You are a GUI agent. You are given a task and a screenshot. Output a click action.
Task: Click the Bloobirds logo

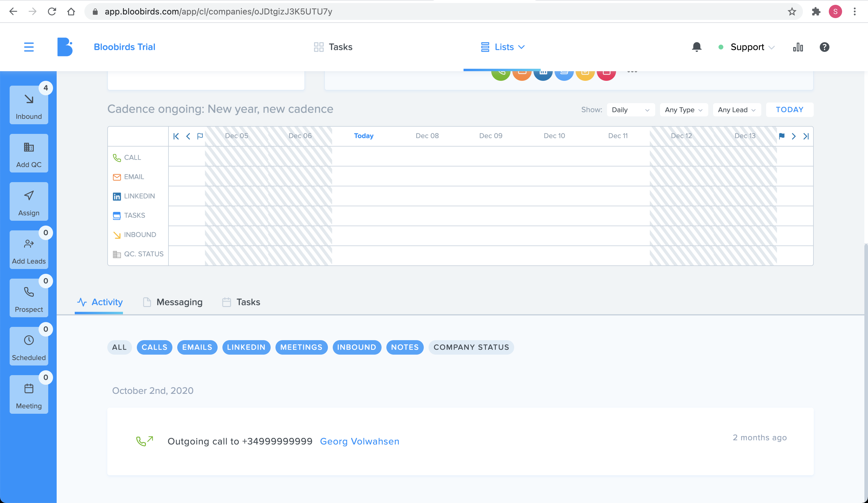[65, 47]
